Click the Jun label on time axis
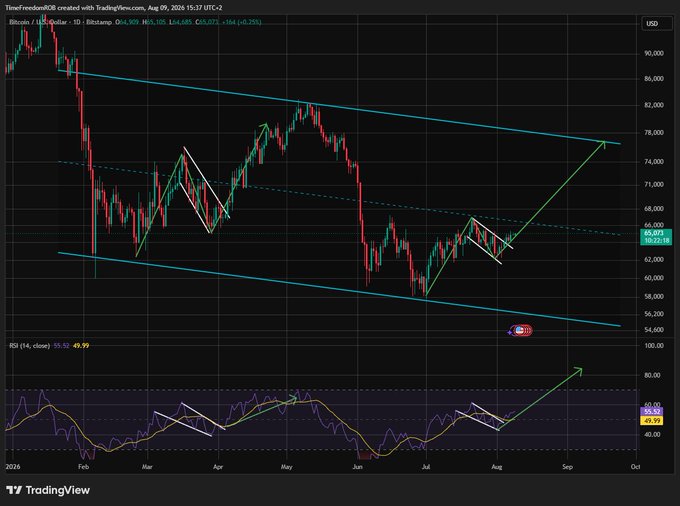This screenshot has height=506, width=680. pyautogui.click(x=357, y=467)
